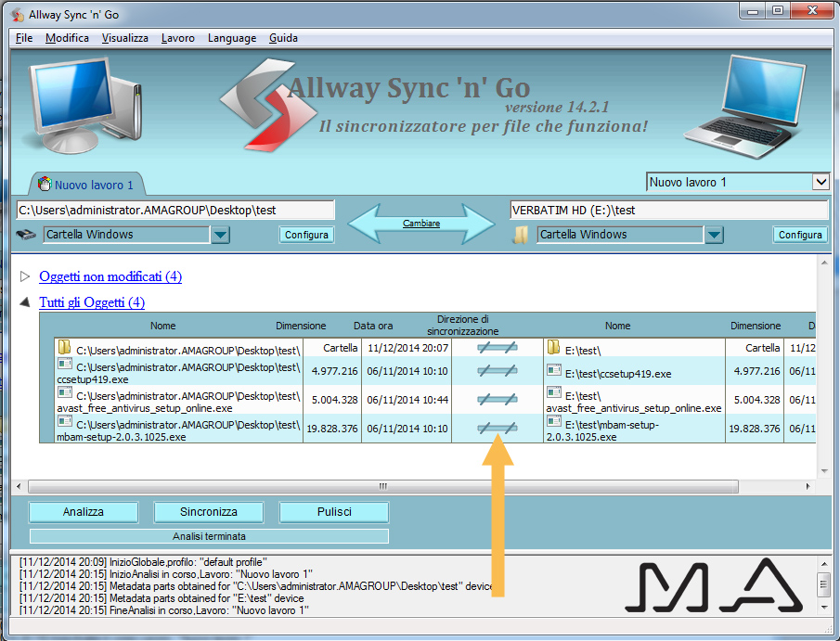840x641 pixels.
Task: Click the Allway Sync title bar app icon
Action: (x=18, y=15)
